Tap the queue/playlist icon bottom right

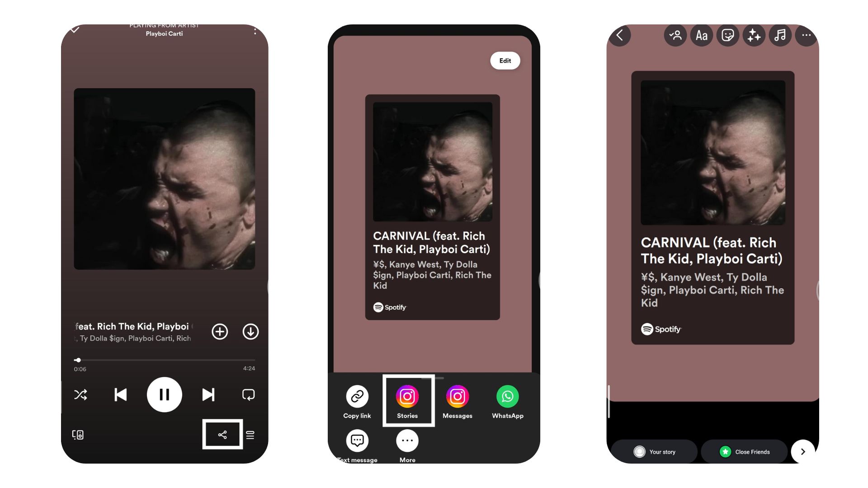(x=251, y=434)
